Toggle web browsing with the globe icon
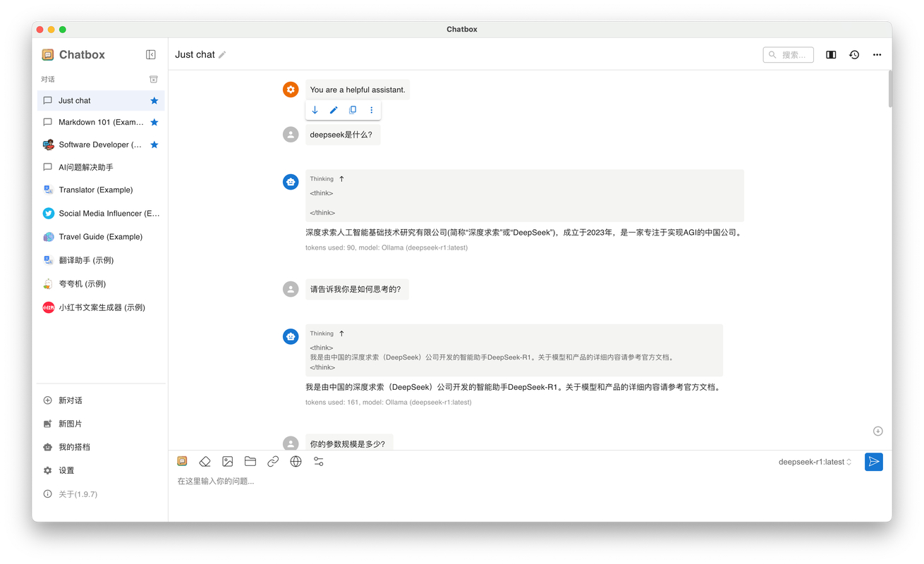This screenshot has width=924, height=564. [296, 461]
